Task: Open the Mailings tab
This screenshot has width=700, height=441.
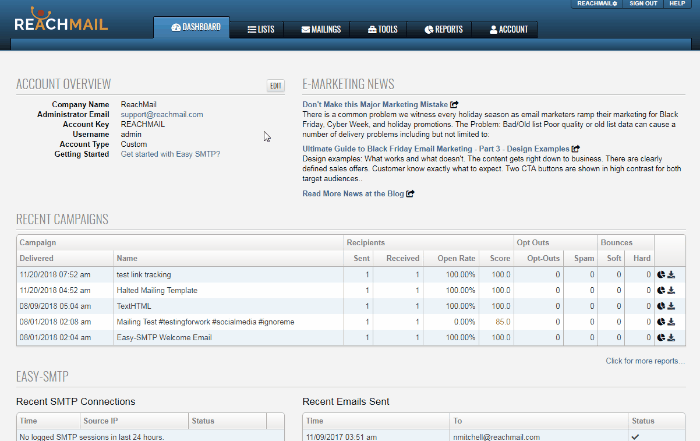Action: click(x=325, y=30)
